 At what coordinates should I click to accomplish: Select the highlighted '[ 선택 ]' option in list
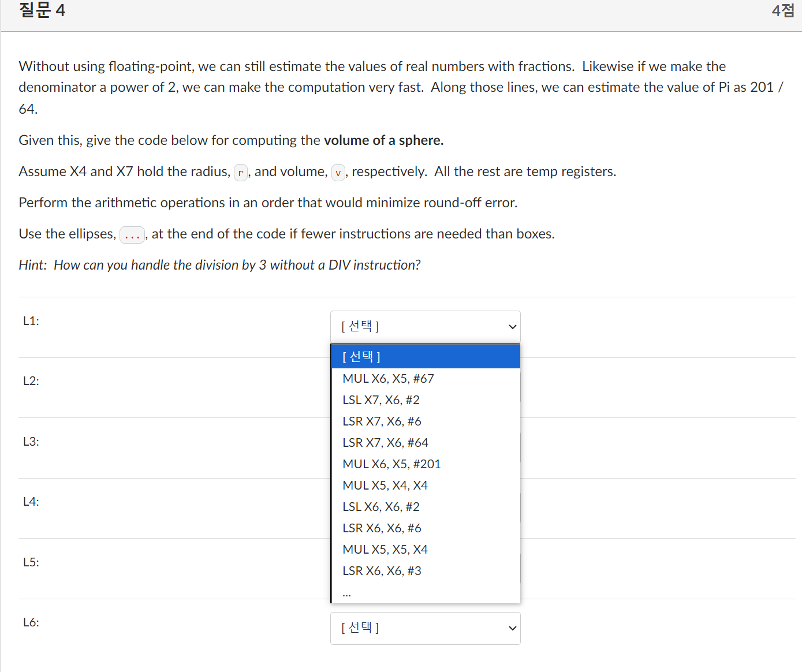[426, 357]
